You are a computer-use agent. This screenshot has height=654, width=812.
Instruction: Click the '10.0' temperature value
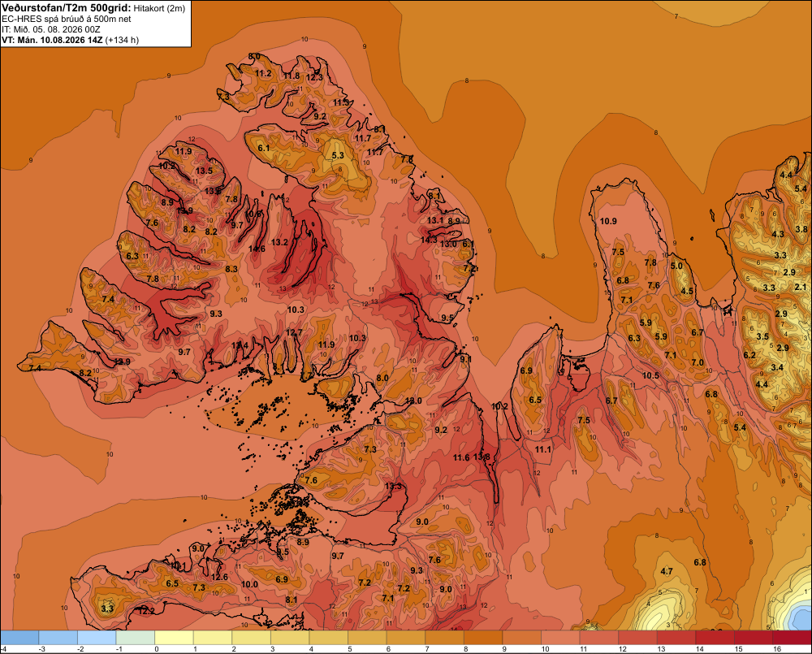click(249, 584)
